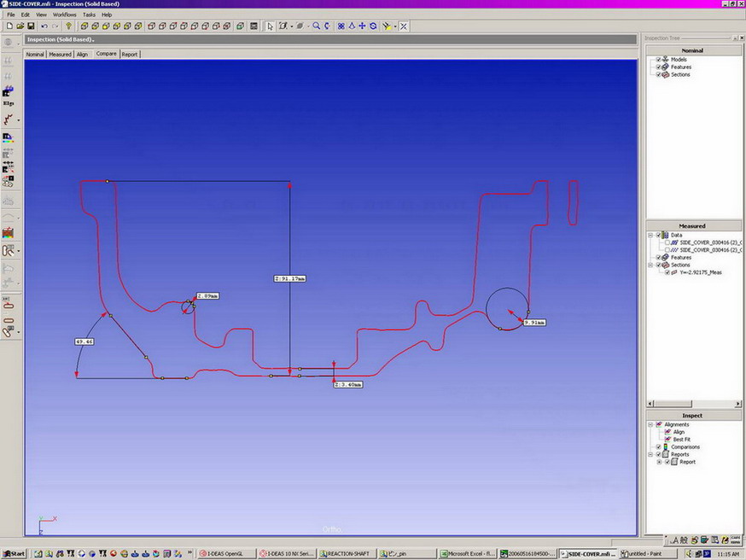Click the magnifier zoom tool

316,26
